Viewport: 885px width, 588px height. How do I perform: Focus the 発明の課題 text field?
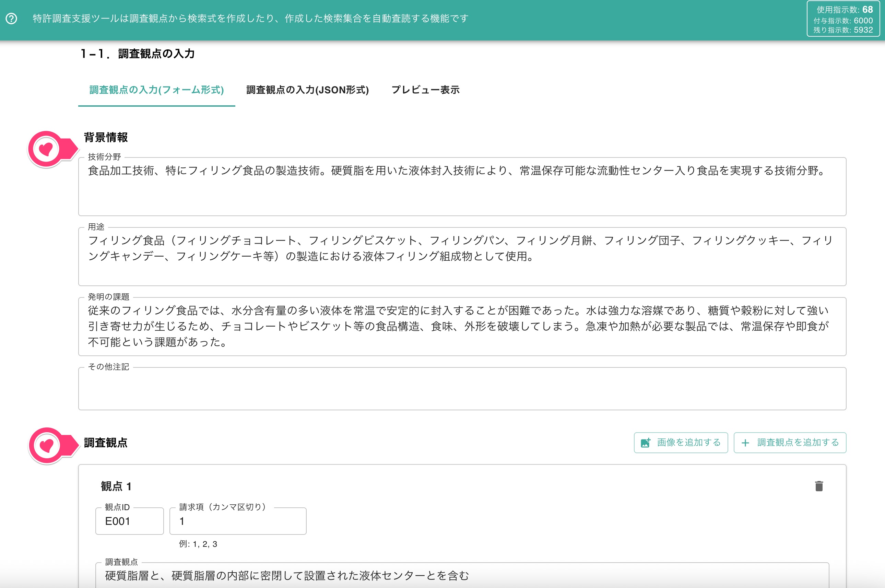click(462, 326)
